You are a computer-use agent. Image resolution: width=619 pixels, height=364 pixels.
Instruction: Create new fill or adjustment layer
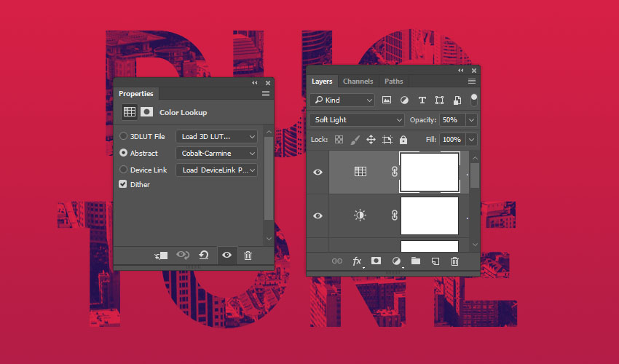coord(396,261)
